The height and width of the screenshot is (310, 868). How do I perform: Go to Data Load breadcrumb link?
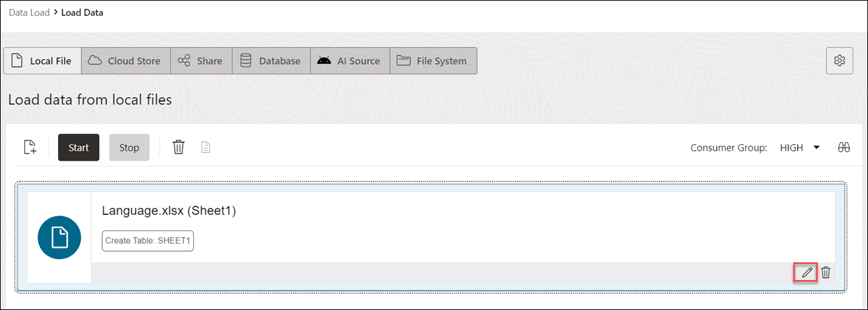(x=29, y=13)
